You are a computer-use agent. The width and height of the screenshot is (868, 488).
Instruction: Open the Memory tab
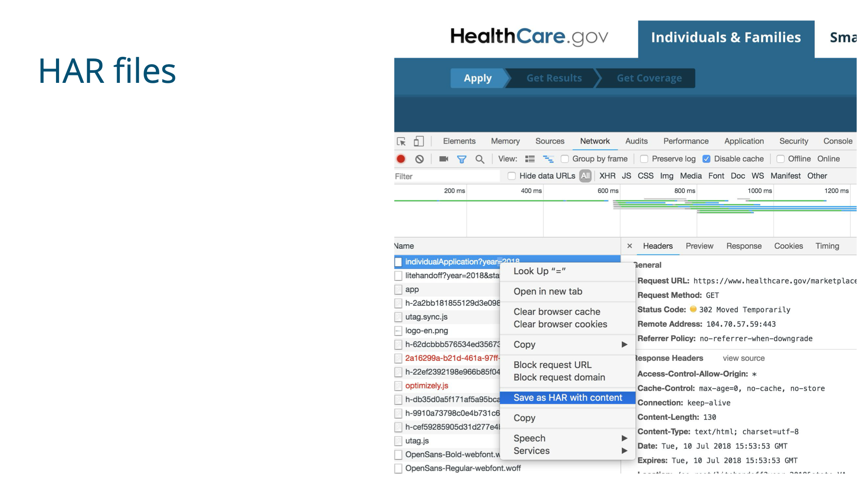pos(505,141)
